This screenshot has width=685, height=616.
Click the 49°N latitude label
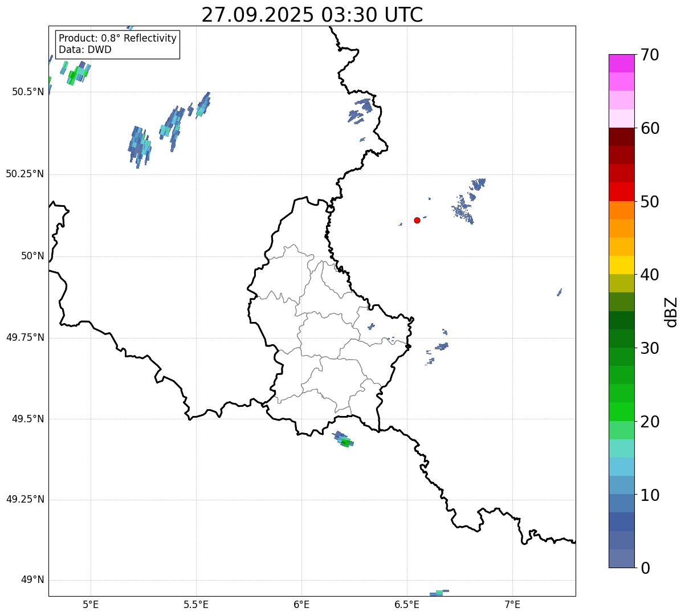pos(32,580)
